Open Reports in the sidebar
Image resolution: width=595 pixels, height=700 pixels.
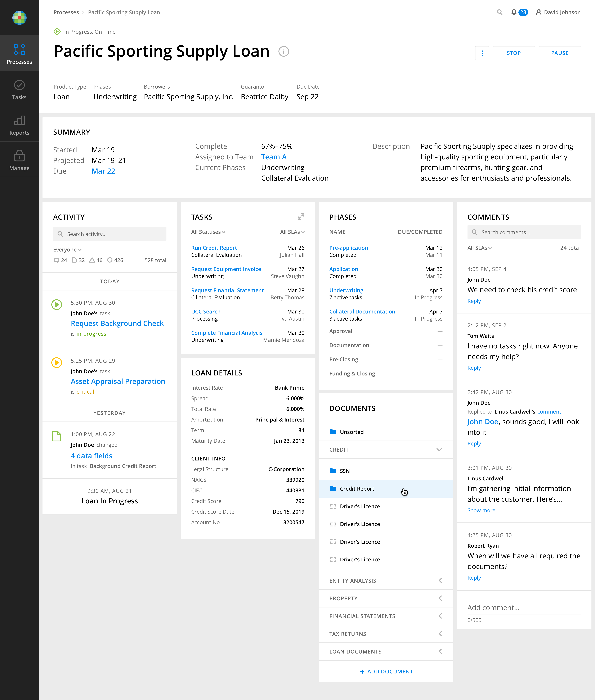(x=19, y=125)
